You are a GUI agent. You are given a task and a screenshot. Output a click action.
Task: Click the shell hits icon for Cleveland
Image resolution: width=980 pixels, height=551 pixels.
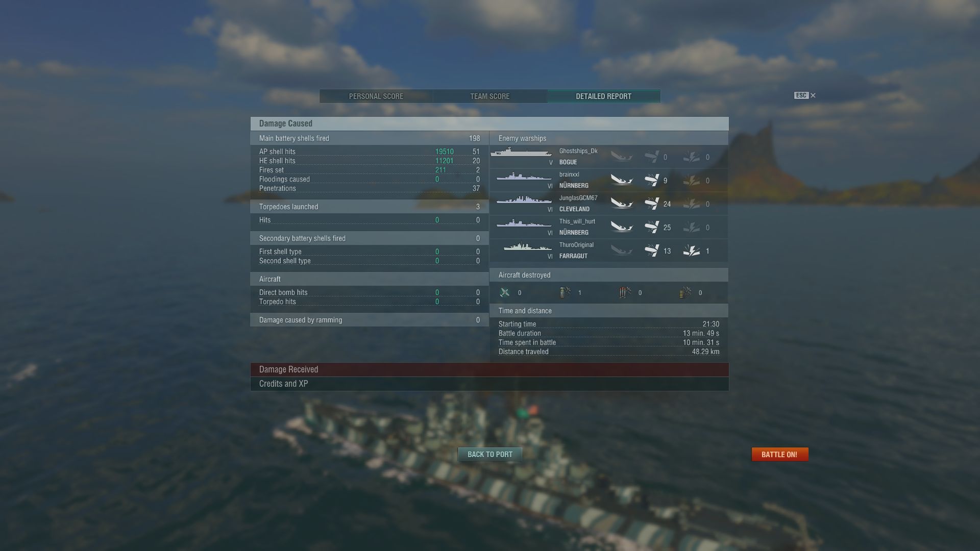(x=652, y=204)
